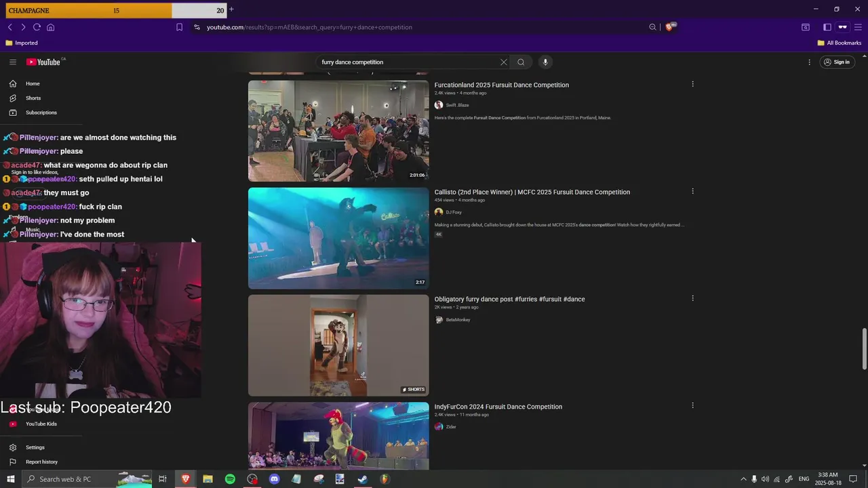Click the browser home button
This screenshot has width=868, height=488.
tap(50, 27)
